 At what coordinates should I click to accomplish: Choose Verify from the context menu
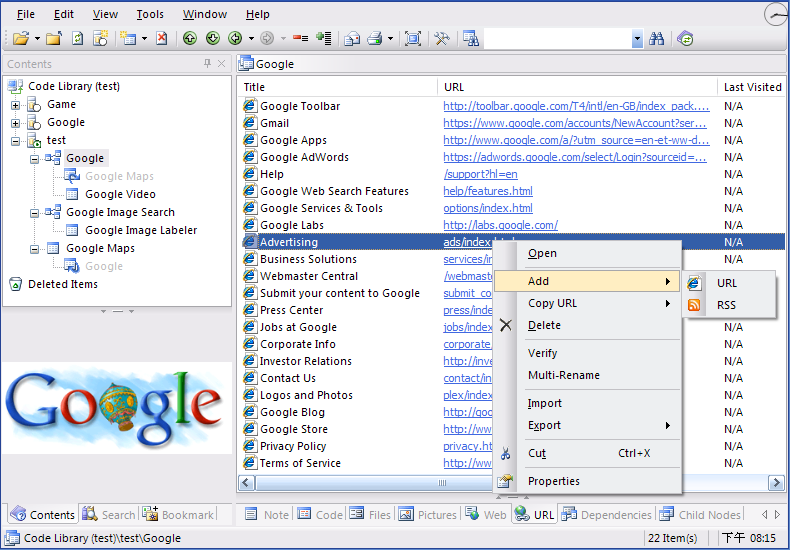[543, 353]
